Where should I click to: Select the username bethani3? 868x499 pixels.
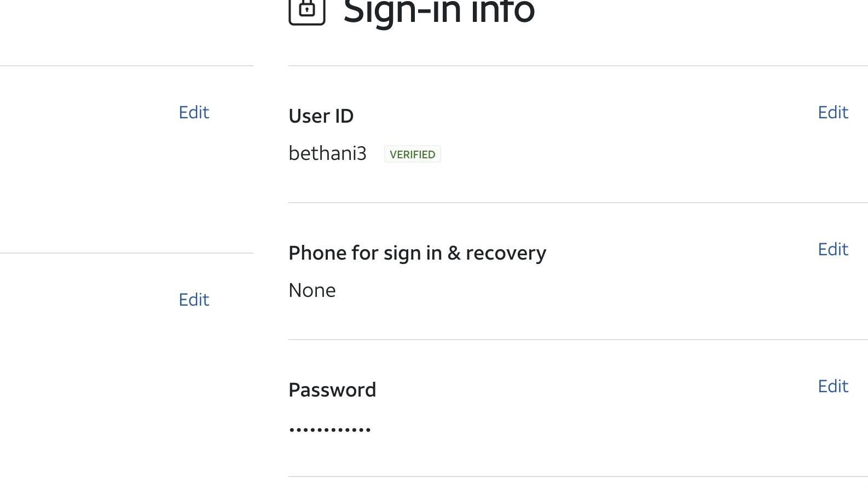[327, 153]
